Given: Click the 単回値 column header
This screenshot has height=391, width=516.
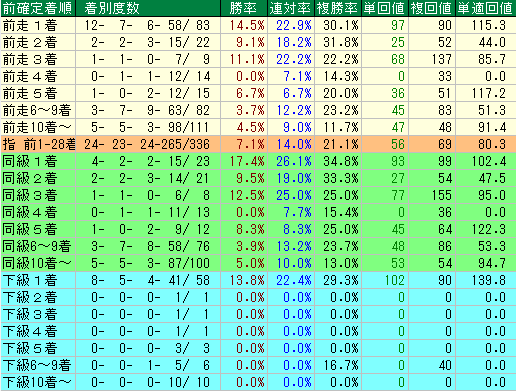Looking at the screenshot, I should click(x=385, y=8).
